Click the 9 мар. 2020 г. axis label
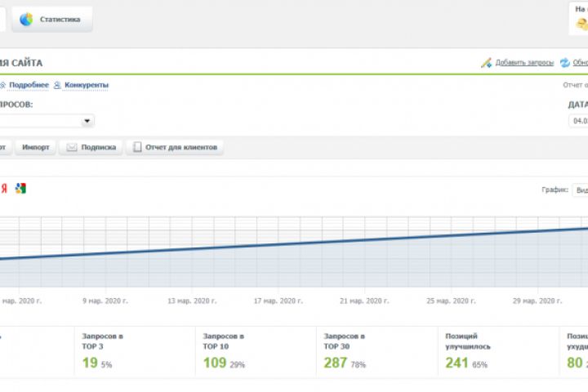Screen dimensions: 588x392 pos(105,301)
